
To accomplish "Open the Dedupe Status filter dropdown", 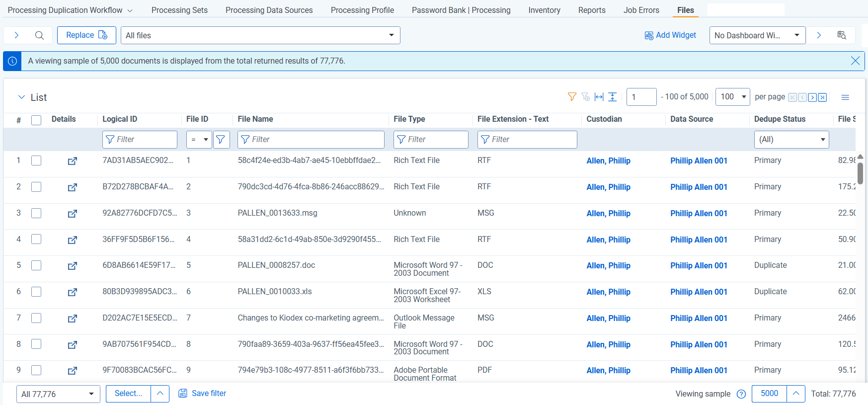I will 791,140.
